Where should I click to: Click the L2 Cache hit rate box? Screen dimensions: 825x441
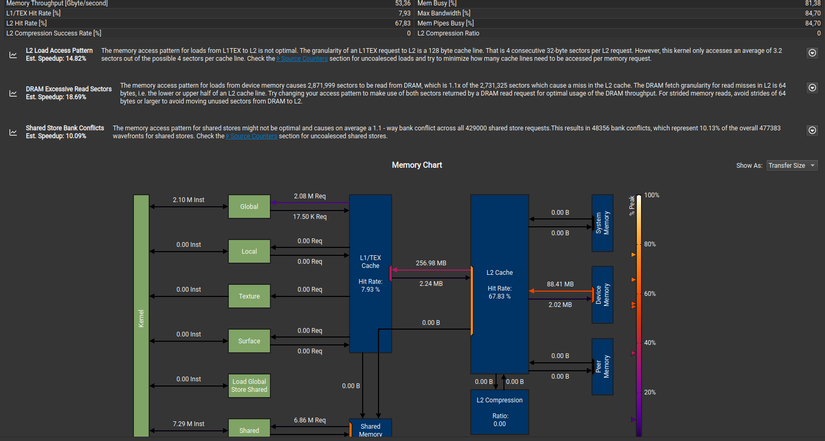(x=499, y=284)
